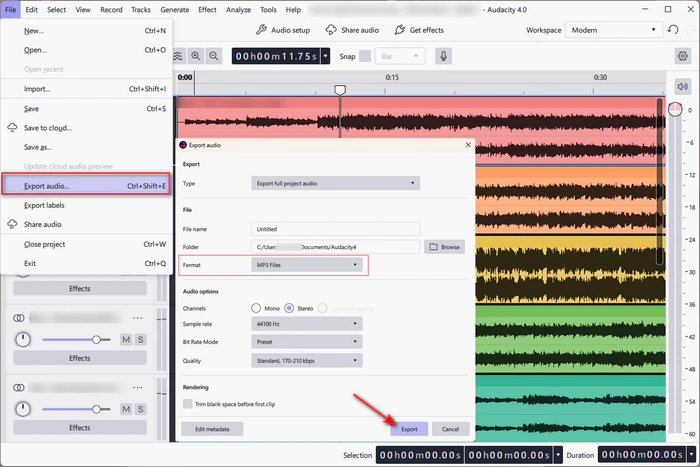700x467 pixels.
Task: Open the settings gear icon
Action: tap(683, 56)
